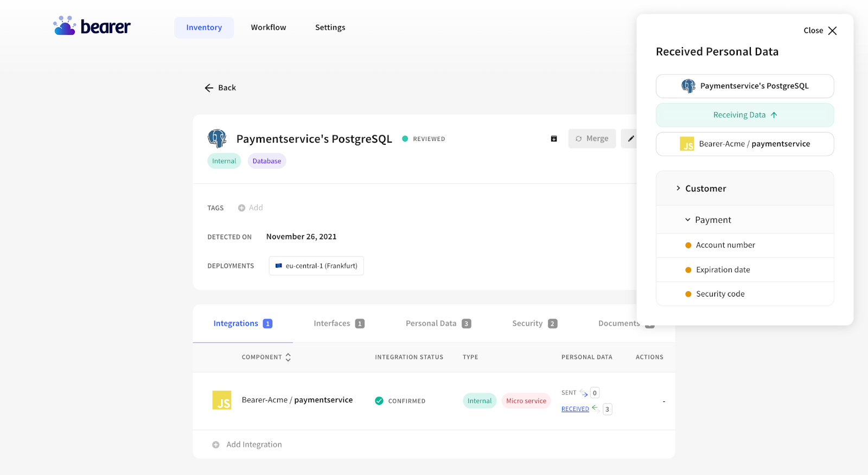Click the REVIEWED status indicator
This screenshot has width=868, height=475.
coord(424,139)
